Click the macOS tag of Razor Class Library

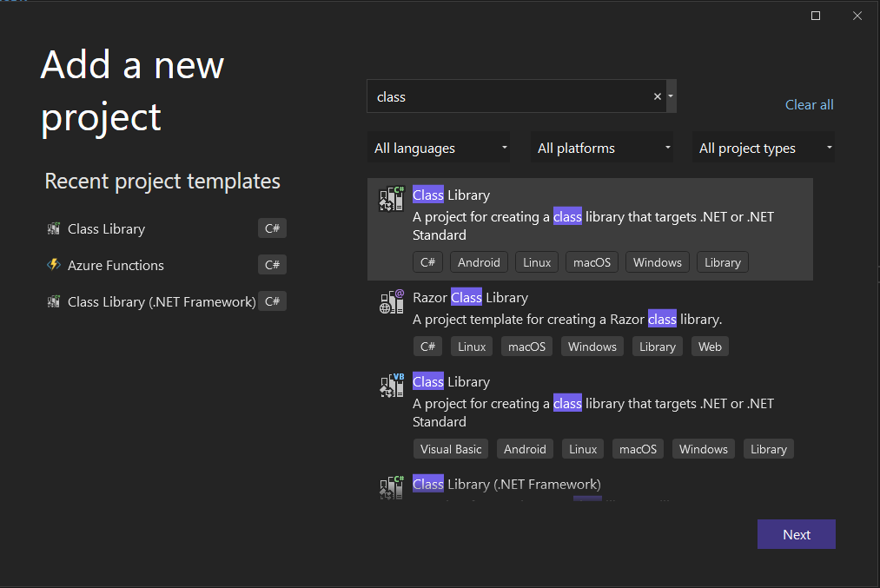coord(526,347)
